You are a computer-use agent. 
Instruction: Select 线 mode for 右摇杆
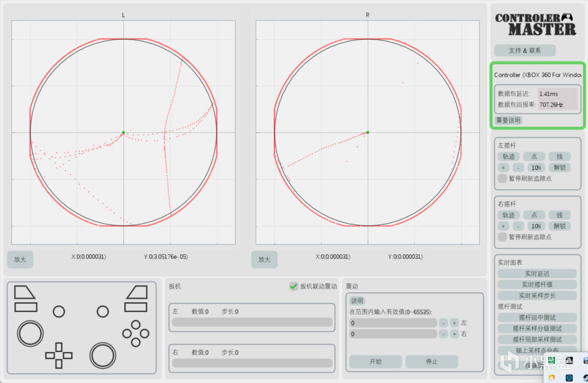[560, 215]
